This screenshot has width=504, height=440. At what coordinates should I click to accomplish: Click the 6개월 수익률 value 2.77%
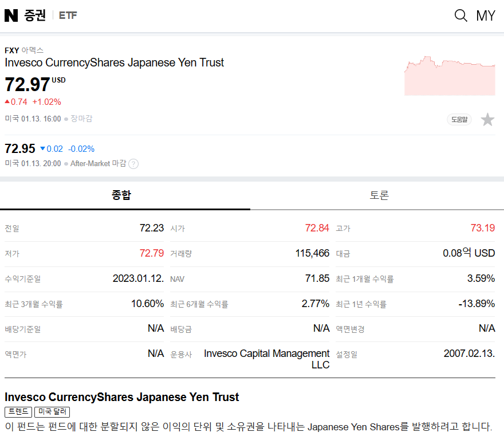(x=316, y=303)
